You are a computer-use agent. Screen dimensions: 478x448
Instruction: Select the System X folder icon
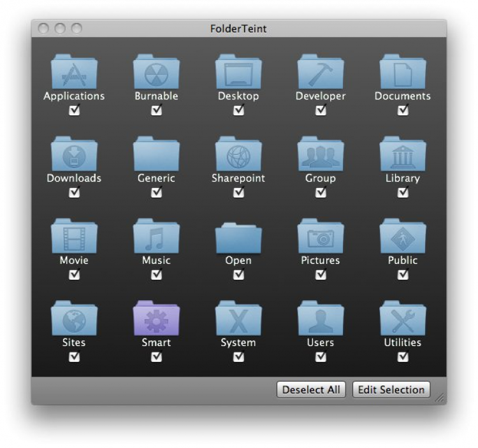coord(238,318)
